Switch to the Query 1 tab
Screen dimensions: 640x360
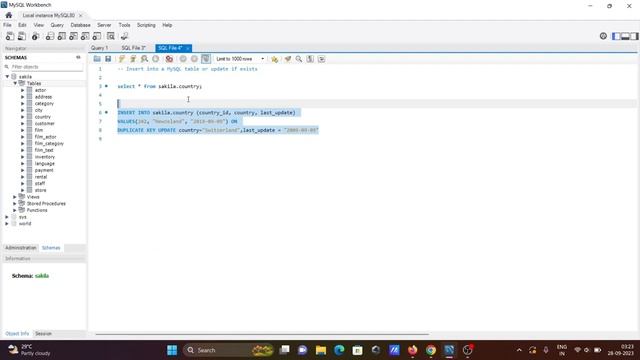tap(100, 48)
